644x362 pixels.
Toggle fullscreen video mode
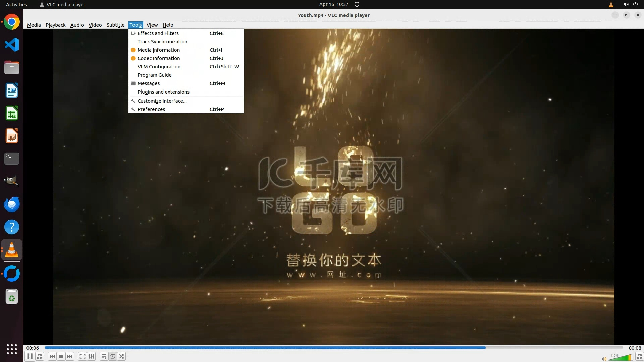click(82, 356)
